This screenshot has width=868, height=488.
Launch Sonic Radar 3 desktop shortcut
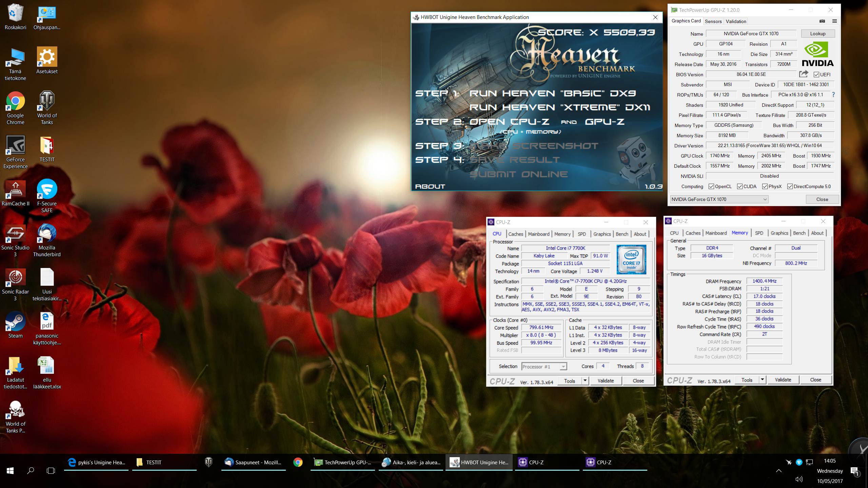15,285
